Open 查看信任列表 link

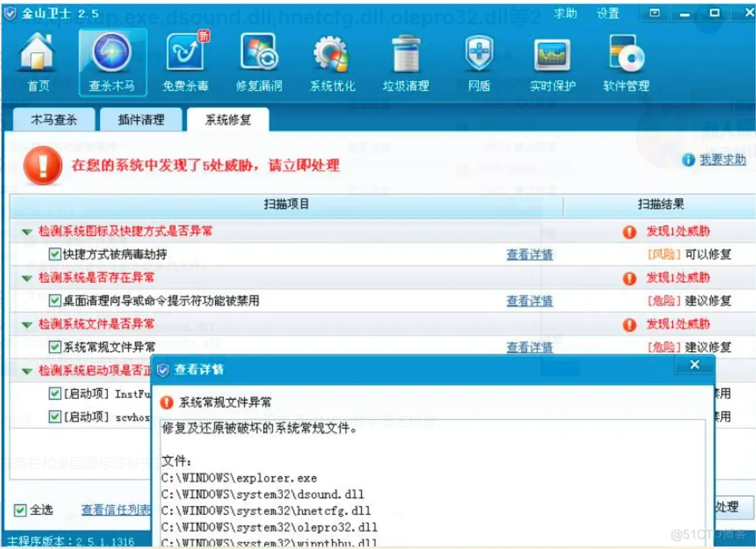click(x=116, y=510)
